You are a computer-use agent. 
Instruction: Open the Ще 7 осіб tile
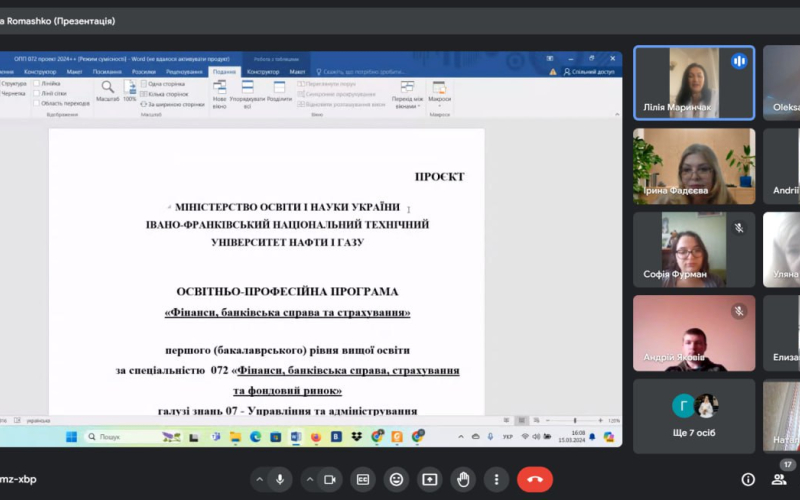click(694, 416)
